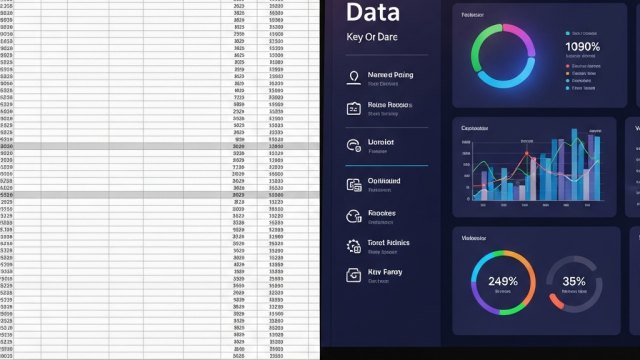Click the red data point on line chart

pos(527,153)
